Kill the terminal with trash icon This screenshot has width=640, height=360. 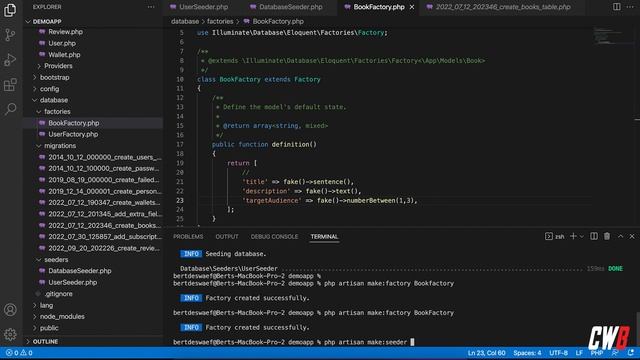point(607,236)
